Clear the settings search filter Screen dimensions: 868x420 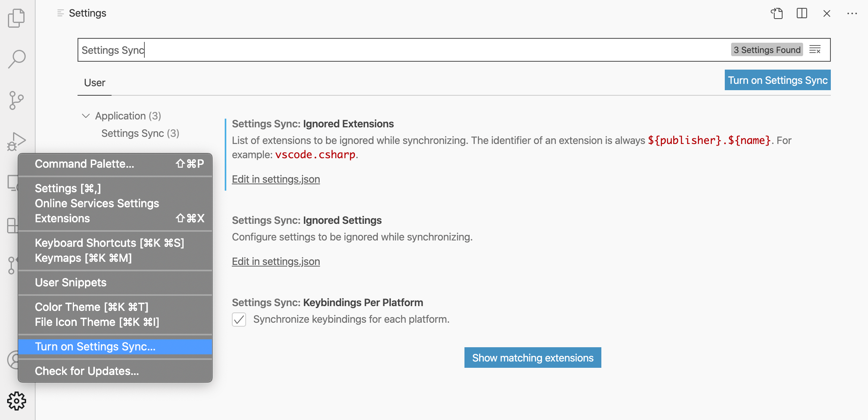(x=815, y=50)
